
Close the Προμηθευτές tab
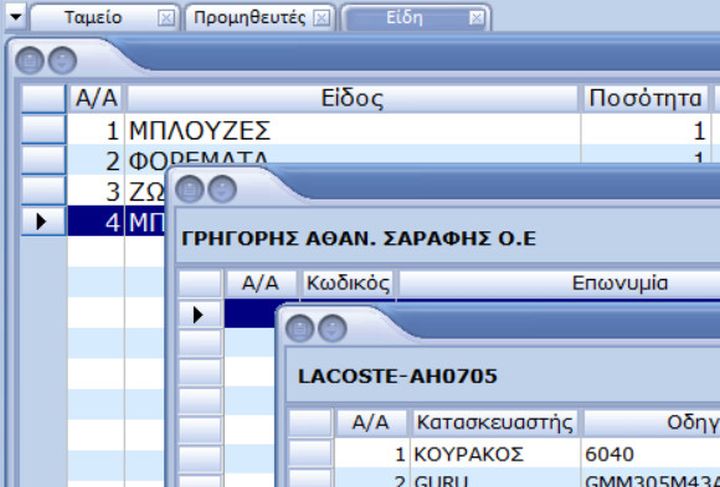321,18
